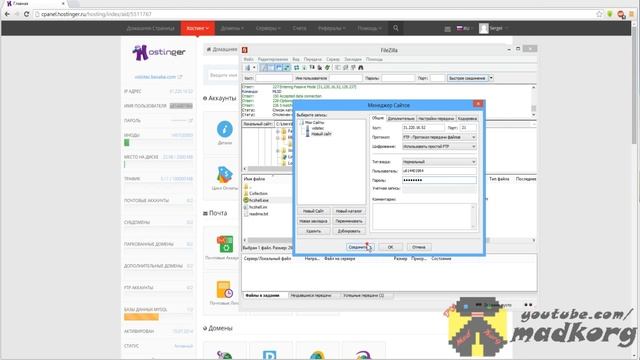The height and width of the screenshot is (360, 640).
Task: Open the Шифрование (Encryption) dropdown
Action: point(439,146)
